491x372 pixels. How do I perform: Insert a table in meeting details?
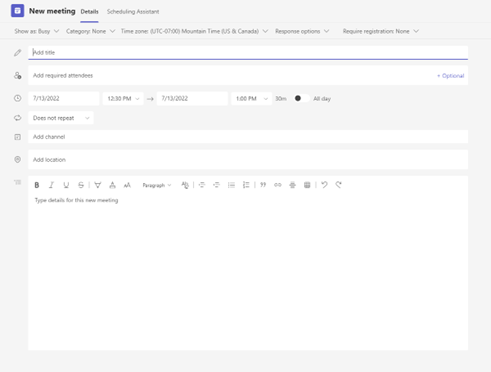[x=307, y=185]
